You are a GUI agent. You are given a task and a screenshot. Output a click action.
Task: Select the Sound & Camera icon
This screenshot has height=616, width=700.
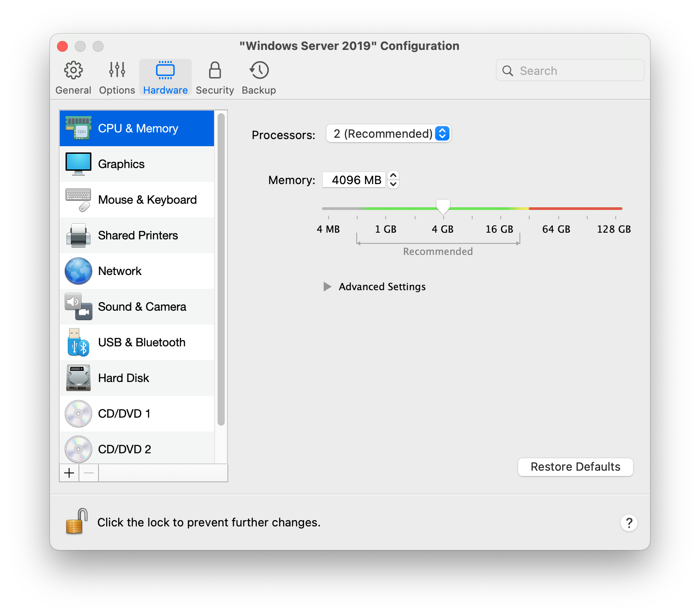78,307
